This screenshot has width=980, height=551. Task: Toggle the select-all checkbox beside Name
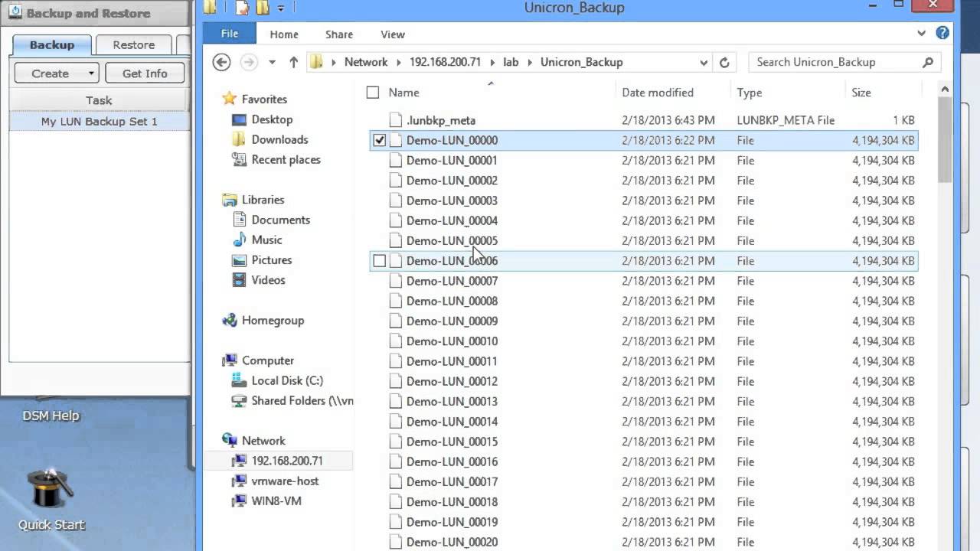pyautogui.click(x=373, y=93)
